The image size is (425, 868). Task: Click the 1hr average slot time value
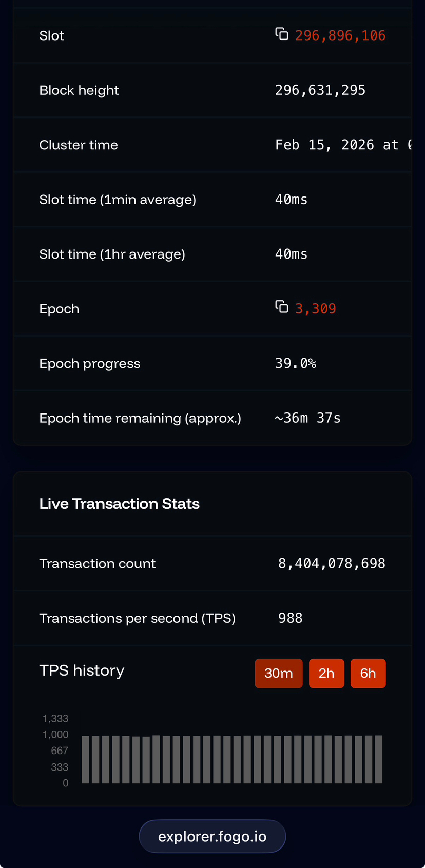[292, 254]
